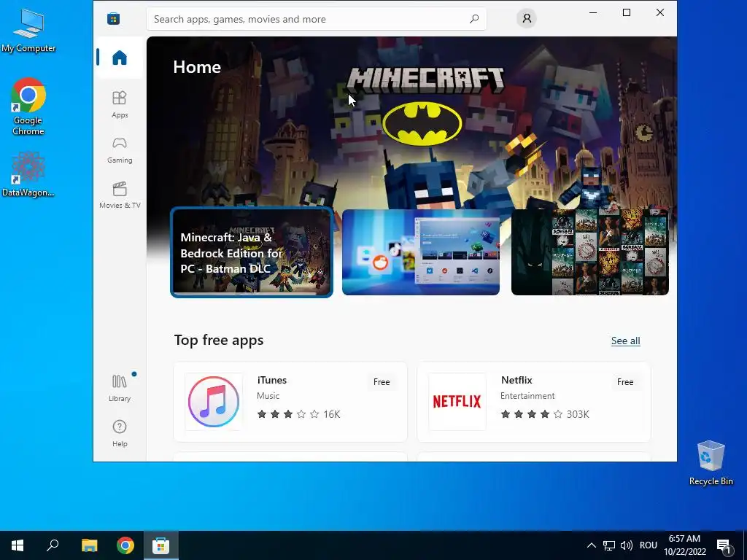Image resolution: width=747 pixels, height=560 pixels.
Task: Click the ROU language indicator
Action: coord(649,545)
